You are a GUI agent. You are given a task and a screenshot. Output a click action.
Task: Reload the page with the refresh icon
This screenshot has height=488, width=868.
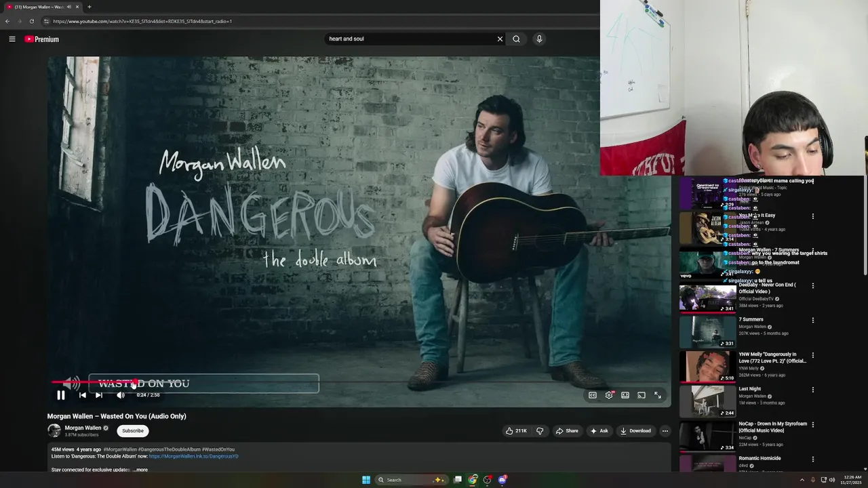coord(31,21)
